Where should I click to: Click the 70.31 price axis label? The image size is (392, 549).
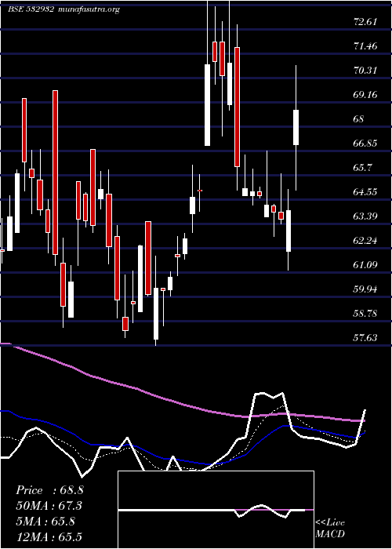365,71
